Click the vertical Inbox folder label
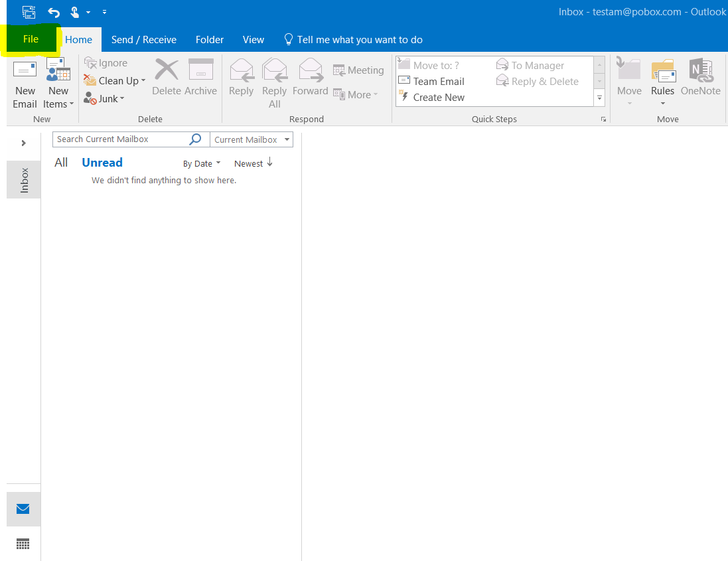The height and width of the screenshot is (561, 728). coord(24,180)
